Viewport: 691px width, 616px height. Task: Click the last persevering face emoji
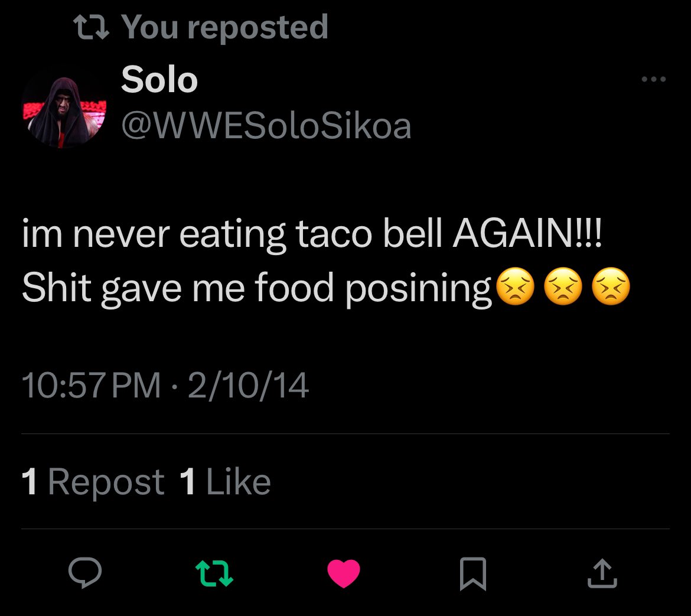tap(611, 289)
